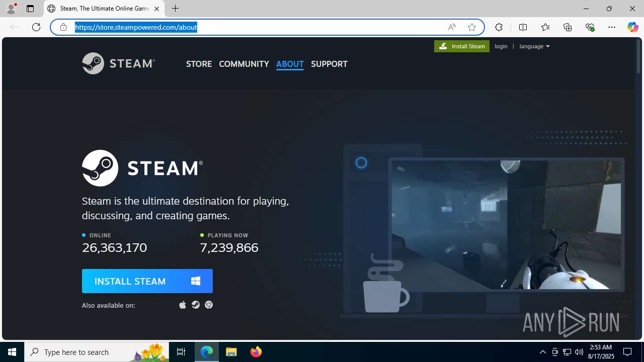Download Steam for macOS via the Apple icon
The height and width of the screenshot is (362, 644).
pos(183,305)
